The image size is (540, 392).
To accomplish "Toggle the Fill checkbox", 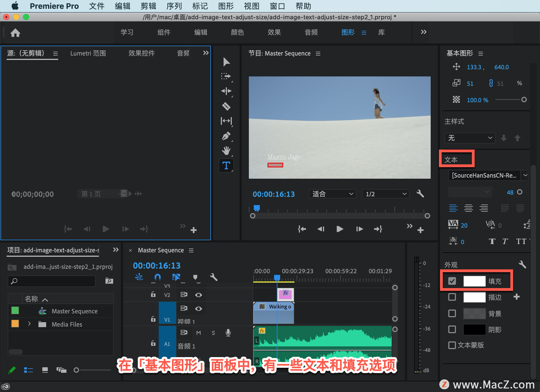I will click(x=452, y=281).
